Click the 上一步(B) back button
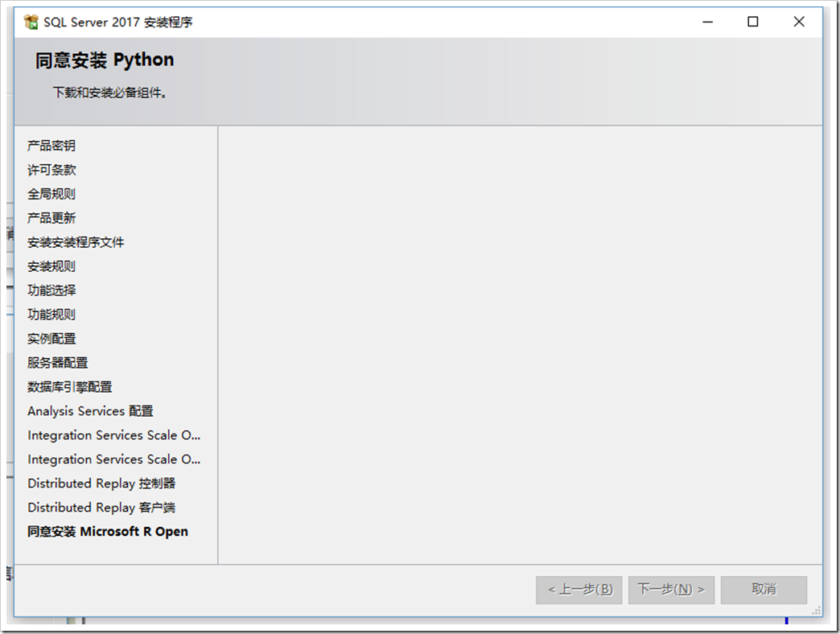Screen dimensions: 840x634 [x=579, y=590]
